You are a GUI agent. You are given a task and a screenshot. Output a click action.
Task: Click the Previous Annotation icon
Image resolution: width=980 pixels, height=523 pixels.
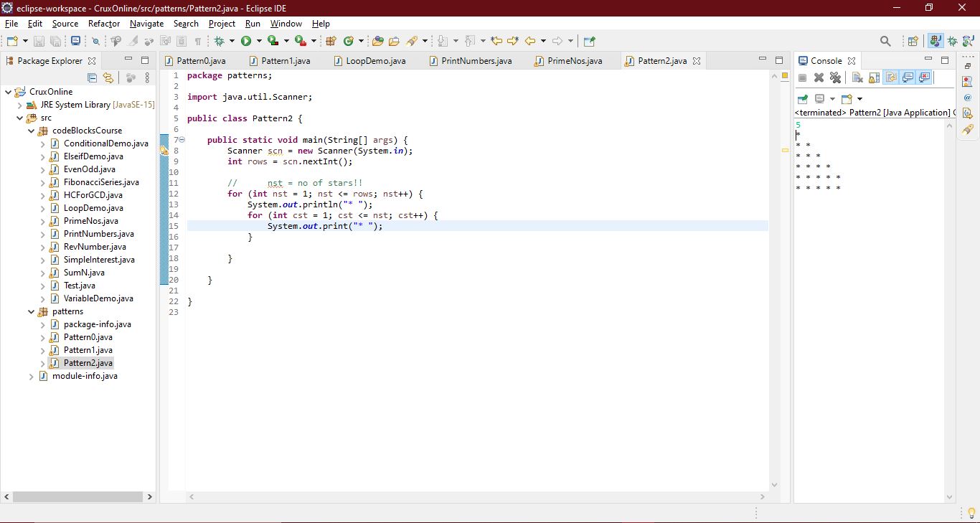[470, 41]
